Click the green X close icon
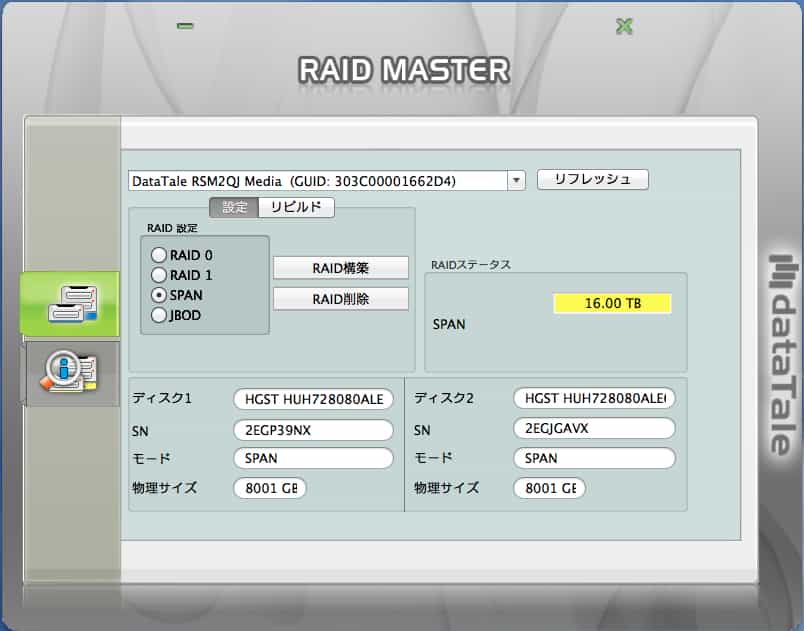This screenshot has width=804, height=631. click(624, 26)
